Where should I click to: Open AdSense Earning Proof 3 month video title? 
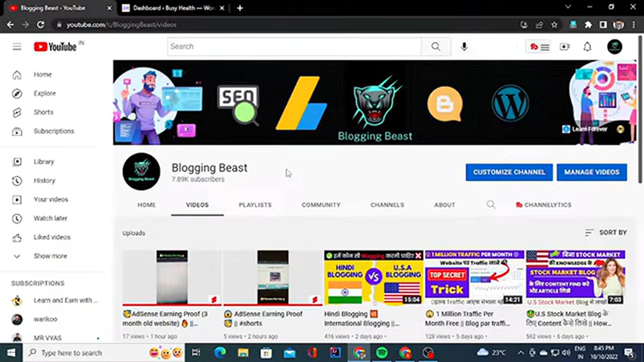165,319
